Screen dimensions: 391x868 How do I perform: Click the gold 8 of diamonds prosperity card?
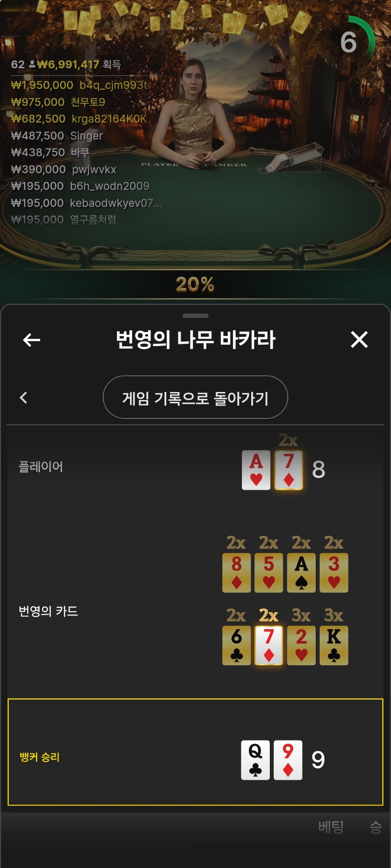tap(237, 573)
